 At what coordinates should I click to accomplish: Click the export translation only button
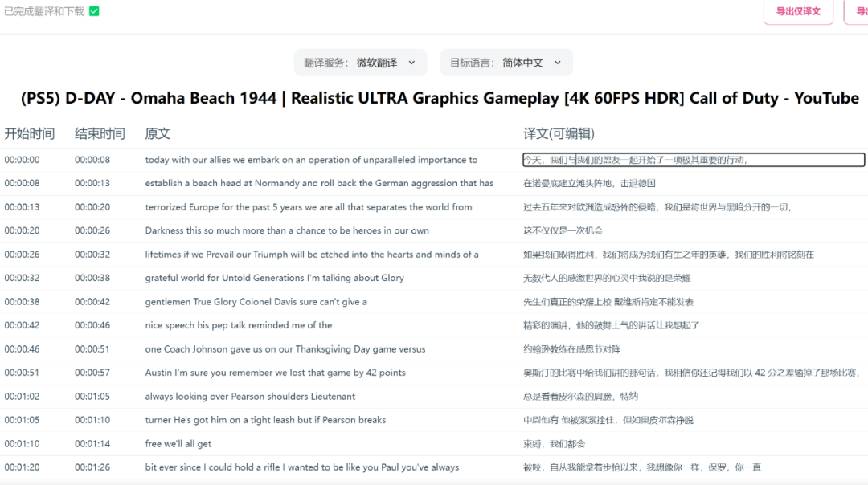coord(798,11)
